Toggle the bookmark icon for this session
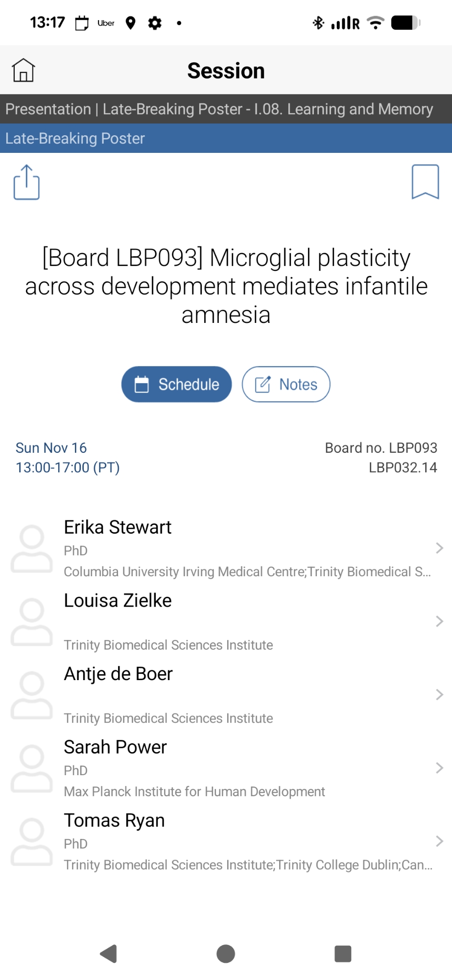 click(425, 182)
